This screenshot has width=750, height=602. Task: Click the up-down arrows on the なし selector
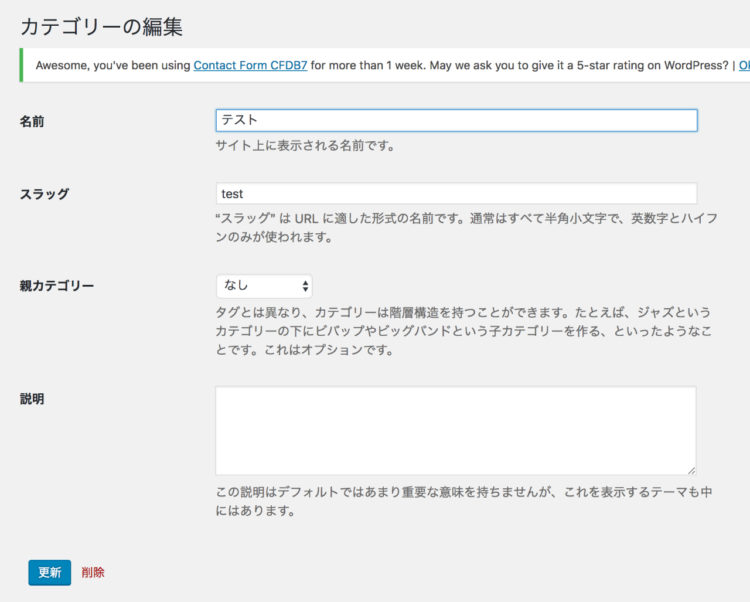(305, 286)
